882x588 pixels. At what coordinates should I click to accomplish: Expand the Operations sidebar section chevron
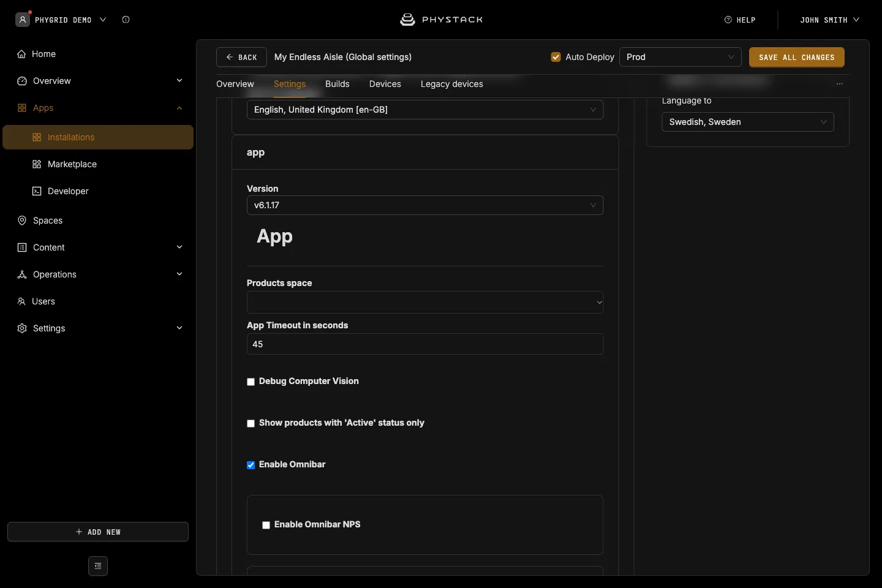coord(179,274)
